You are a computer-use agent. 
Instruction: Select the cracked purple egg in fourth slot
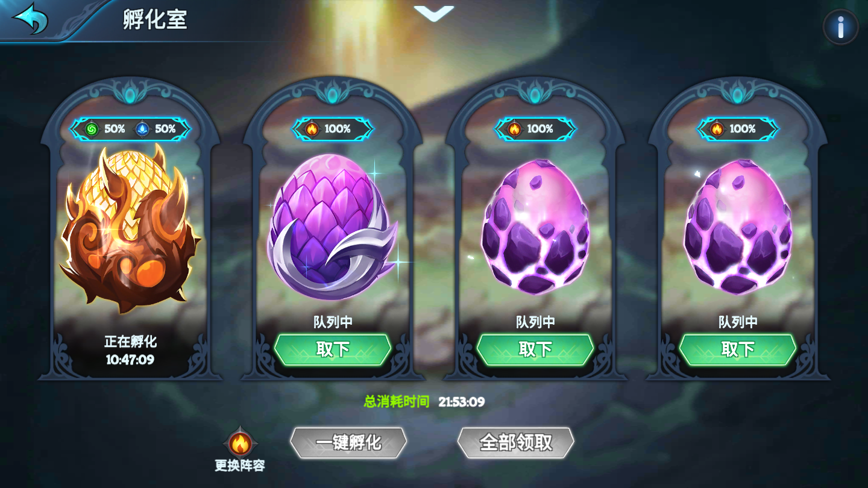click(738, 227)
